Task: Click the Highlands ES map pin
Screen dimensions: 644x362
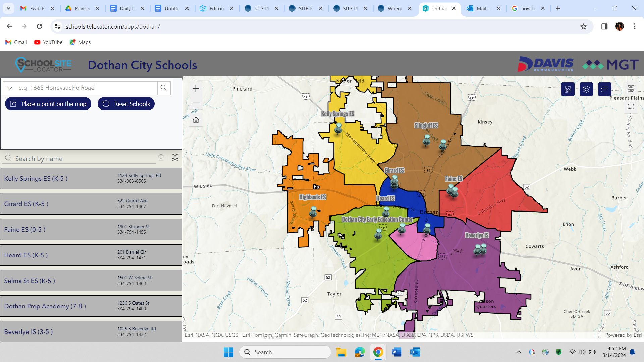Action: [x=313, y=212]
